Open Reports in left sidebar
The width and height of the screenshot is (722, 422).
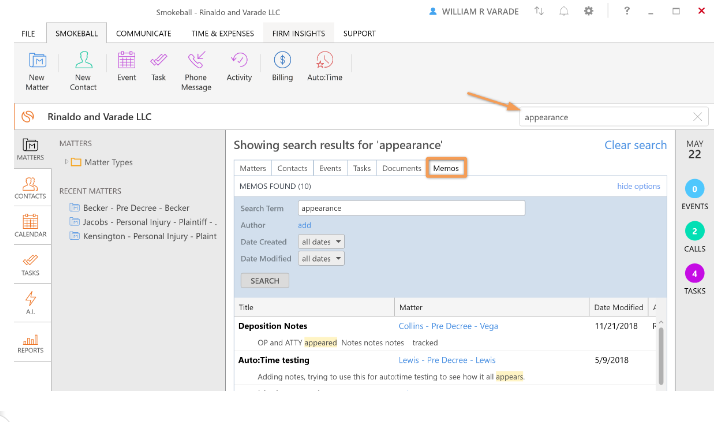click(30, 344)
